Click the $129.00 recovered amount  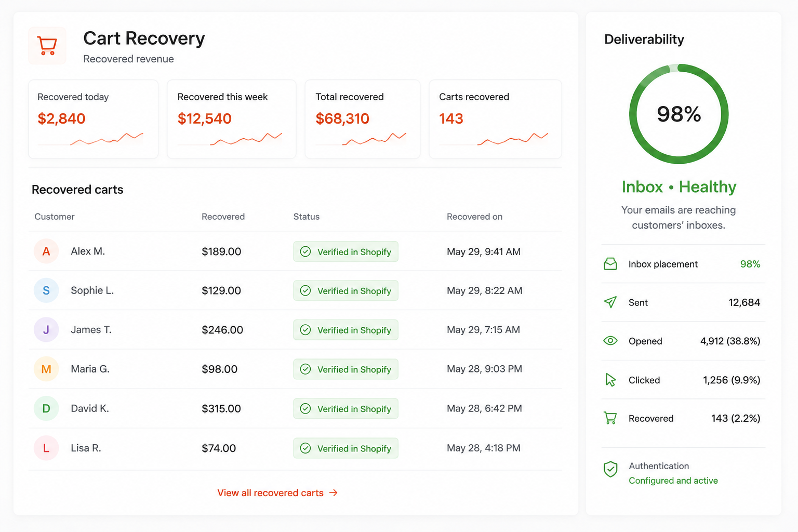(221, 290)
